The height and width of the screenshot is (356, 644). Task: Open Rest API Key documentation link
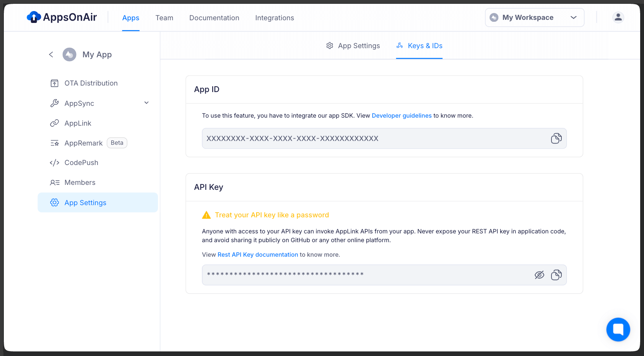tap(257, 255)
